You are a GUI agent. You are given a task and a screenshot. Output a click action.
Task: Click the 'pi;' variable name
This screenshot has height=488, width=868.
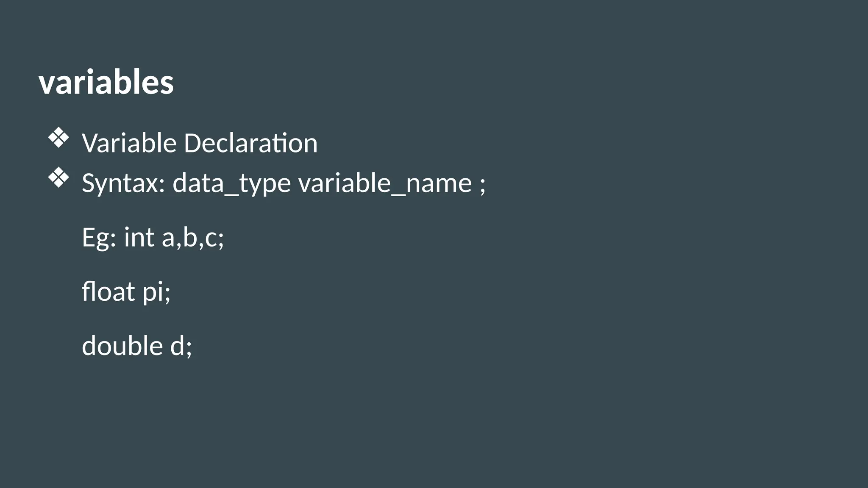click(156, 292)
